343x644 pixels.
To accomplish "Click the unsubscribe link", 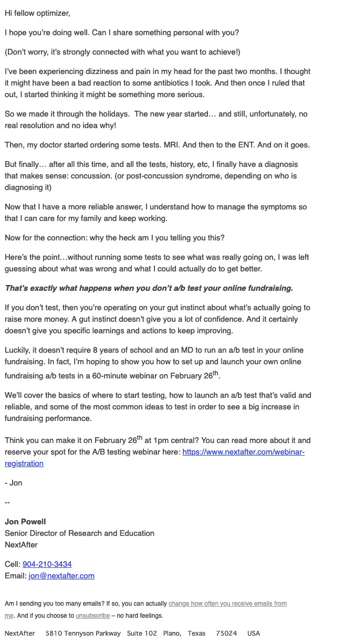I will 92,616.
